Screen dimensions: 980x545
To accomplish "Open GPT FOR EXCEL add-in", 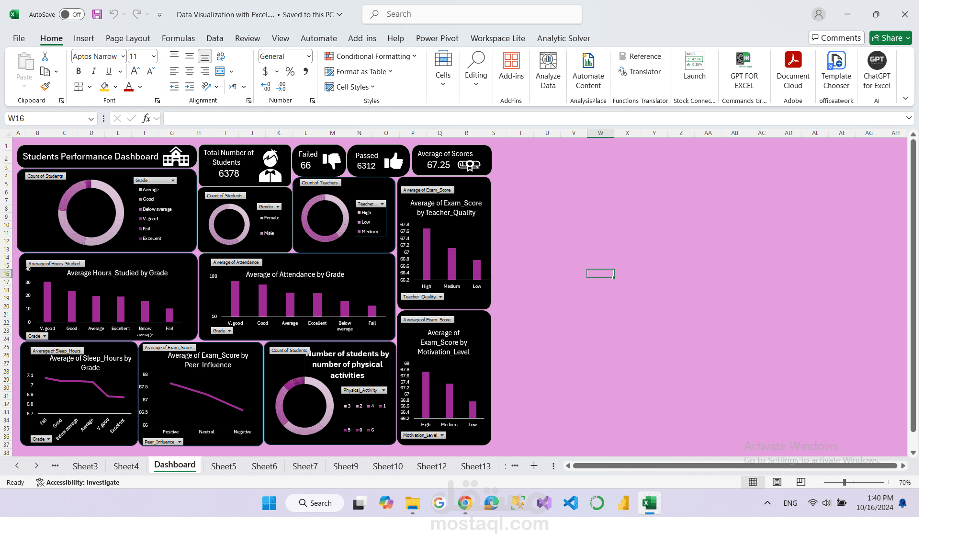I will point(743,70).
